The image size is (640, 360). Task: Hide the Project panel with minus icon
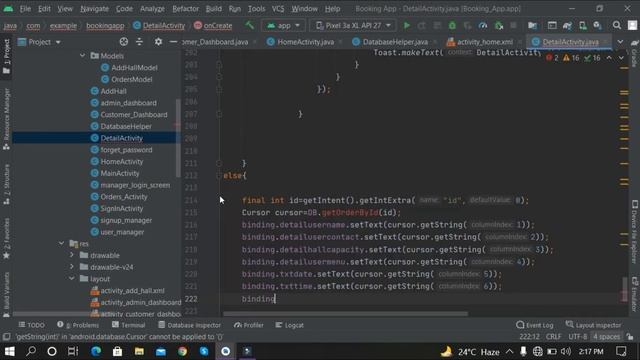[173, 42]
